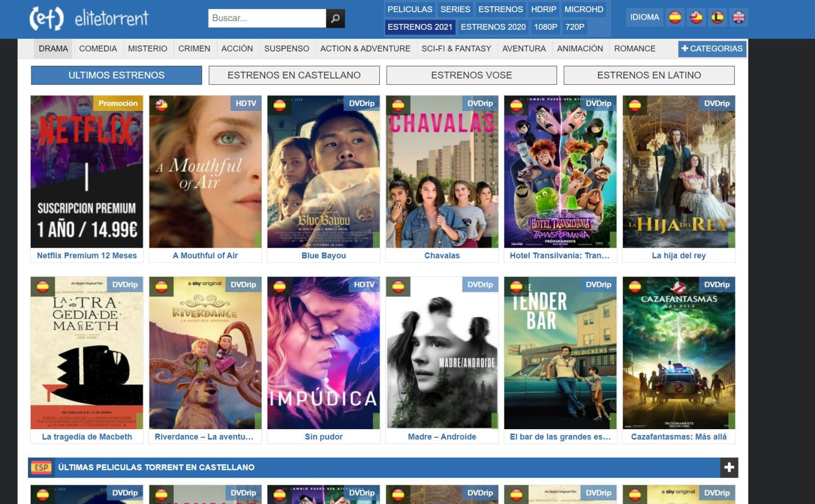Click the DRAMA genre link
Image resolution: width=815 pixels, height=504 pixels.
pos(53,49)
